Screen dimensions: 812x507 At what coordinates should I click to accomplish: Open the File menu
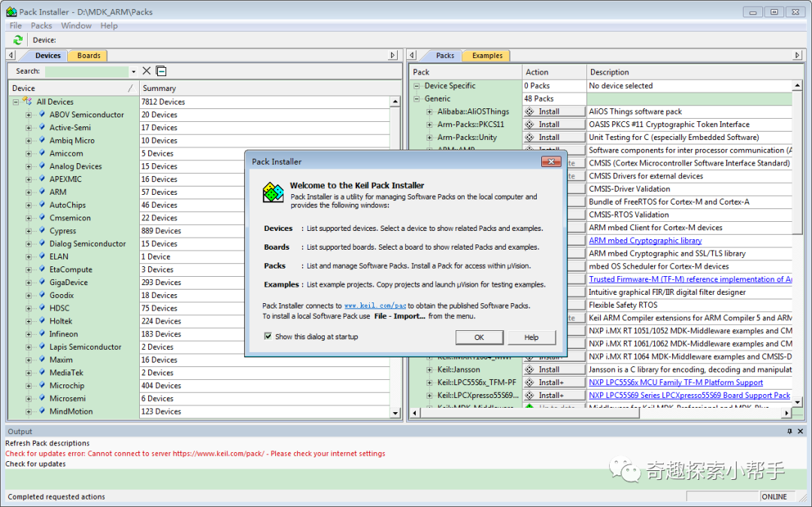tap(16, 26)
